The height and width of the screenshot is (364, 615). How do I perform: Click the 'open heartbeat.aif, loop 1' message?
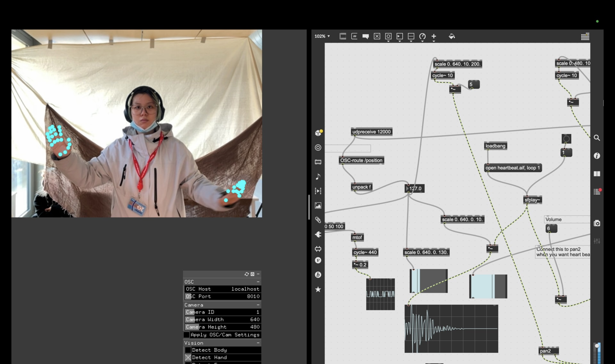(512, 168)
